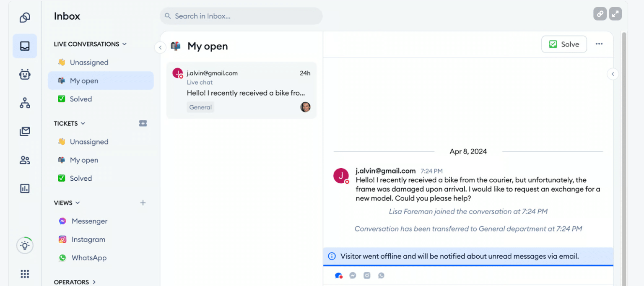Switch reply channel to Messenger
Screen dimensions: 644x286
pyautogui.click(x=353, y=276)
